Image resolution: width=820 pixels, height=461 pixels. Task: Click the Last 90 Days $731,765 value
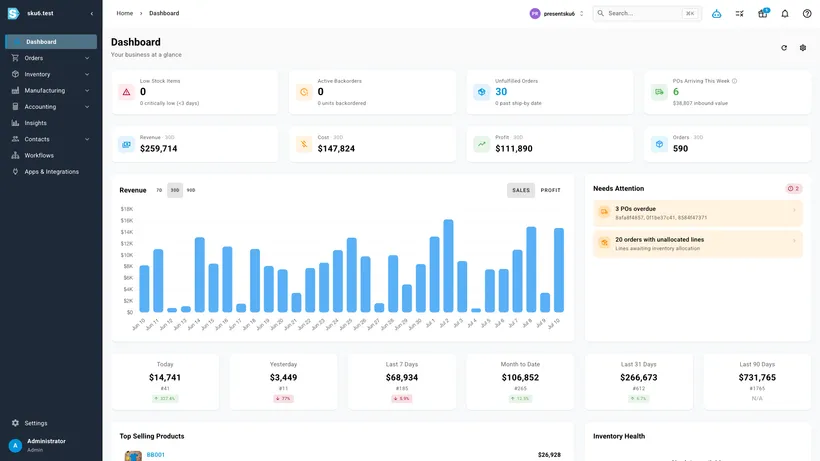pyautogui.click(x=757, y=377)
